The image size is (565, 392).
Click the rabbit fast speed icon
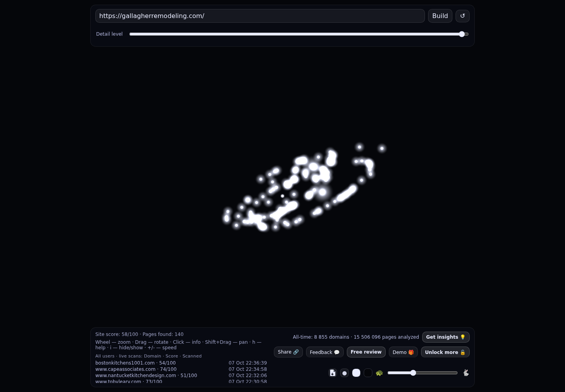click(466, 373)
